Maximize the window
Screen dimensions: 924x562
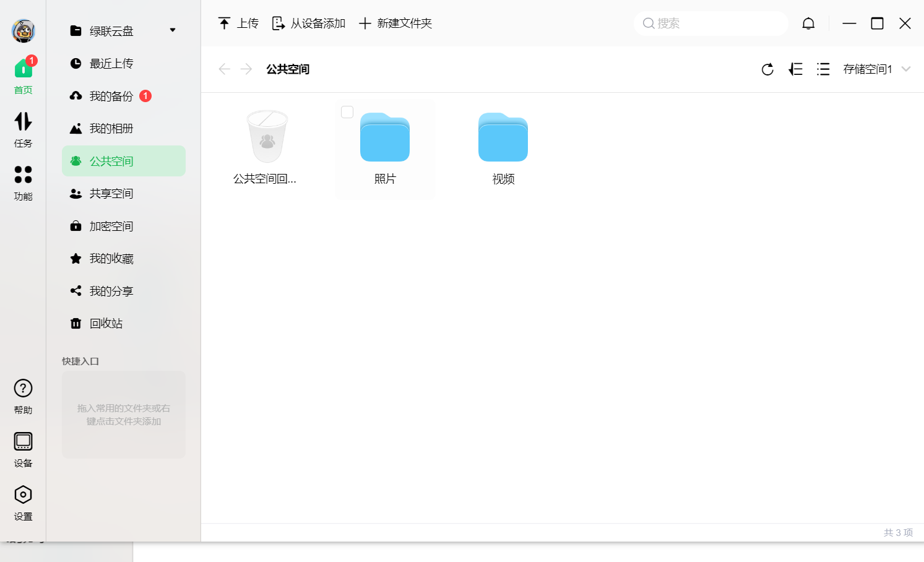877,24
